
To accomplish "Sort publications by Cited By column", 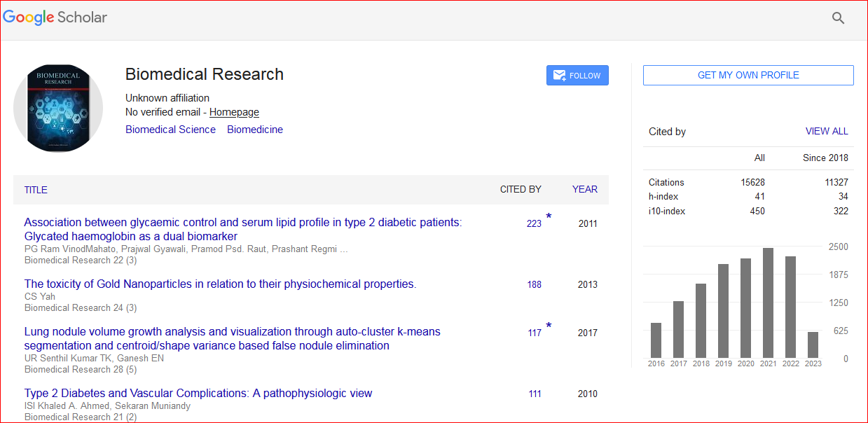I will 520,189.
